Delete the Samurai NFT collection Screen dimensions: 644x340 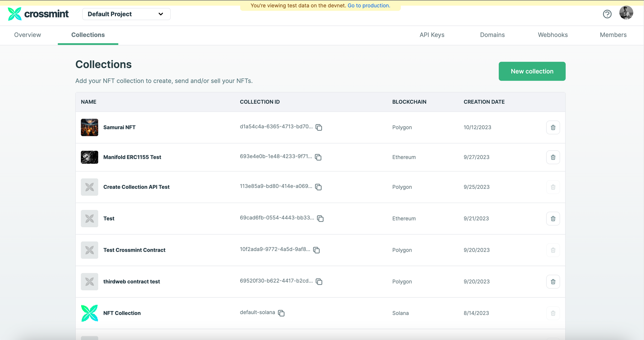click(x=553, y=127)
